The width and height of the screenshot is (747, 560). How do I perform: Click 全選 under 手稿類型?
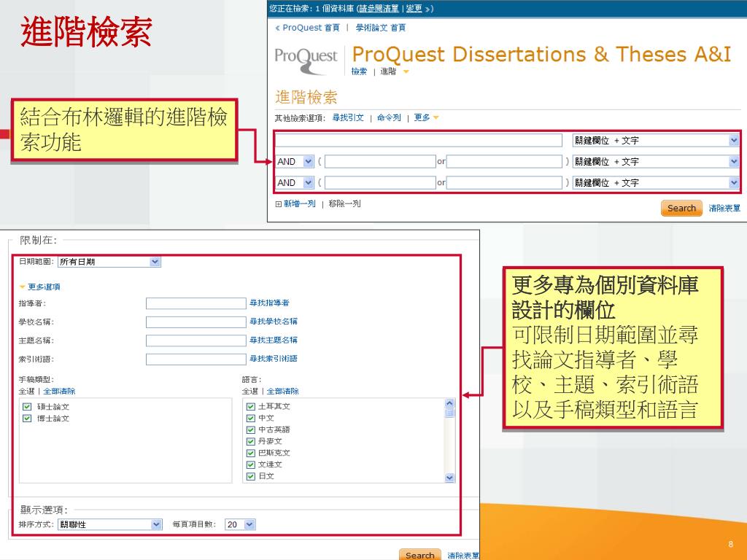(27, 392)
